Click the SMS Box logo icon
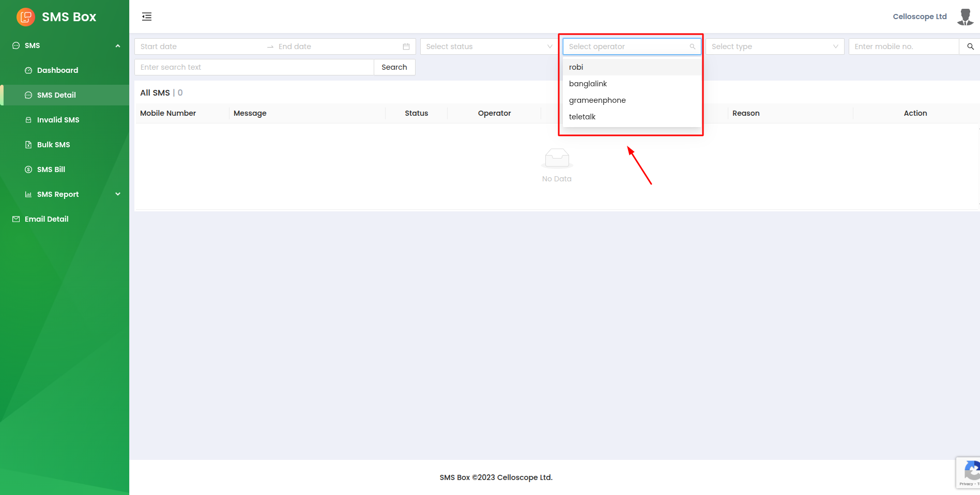980x495 pixels. [x=25, y=17]
